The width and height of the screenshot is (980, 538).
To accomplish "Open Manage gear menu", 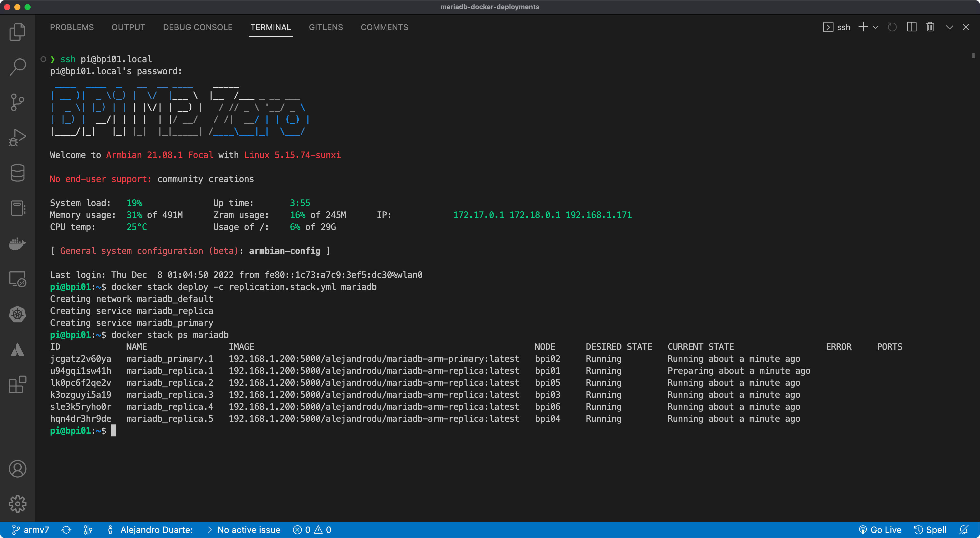I will pyautogui.click(x=18, y=504).
